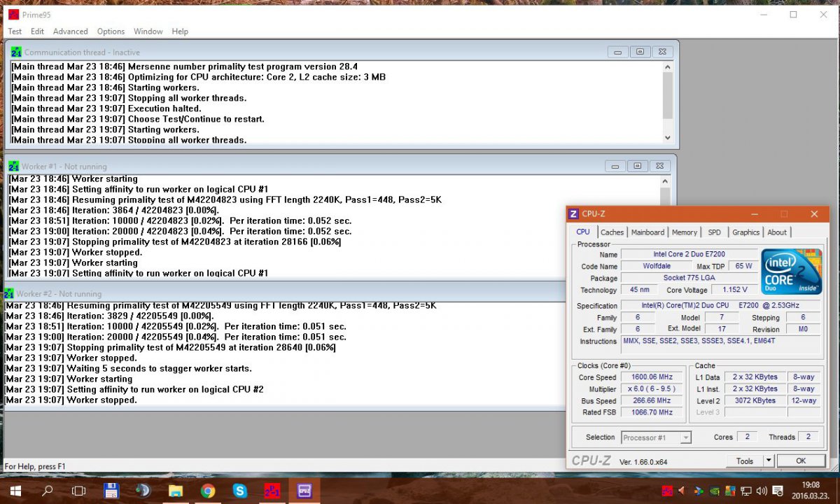Open the speaker volume tray icon
The image size is (840, 504).
click(761, 491)
